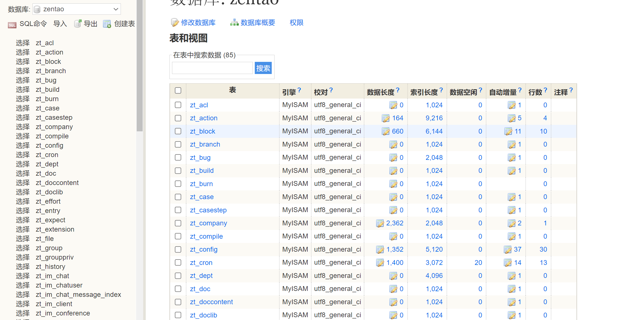Click edit icon beside zt_block data length 660
The image size is (644, 320).
386,131
